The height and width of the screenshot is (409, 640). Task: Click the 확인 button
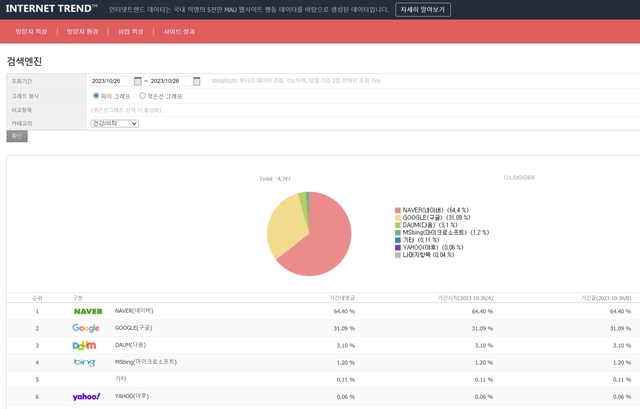tap(17, 136)
